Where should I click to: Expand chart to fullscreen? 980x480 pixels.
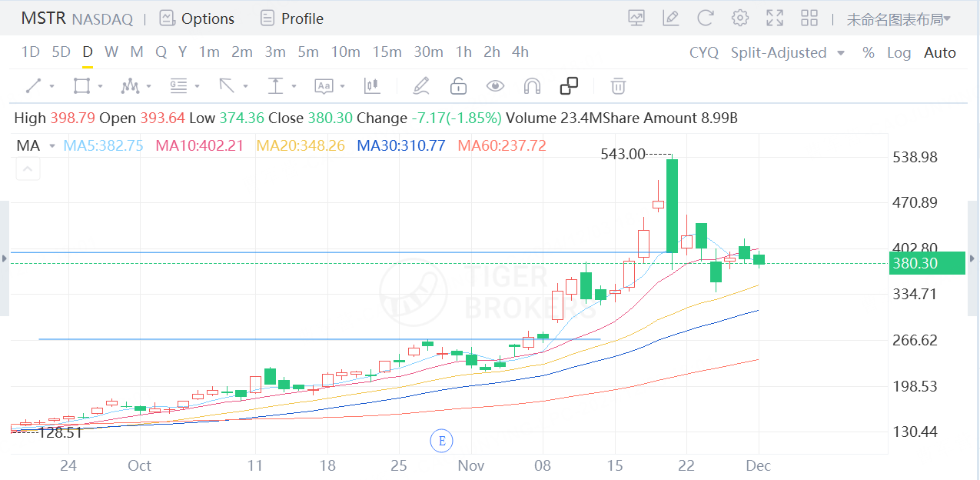(775, 18)
